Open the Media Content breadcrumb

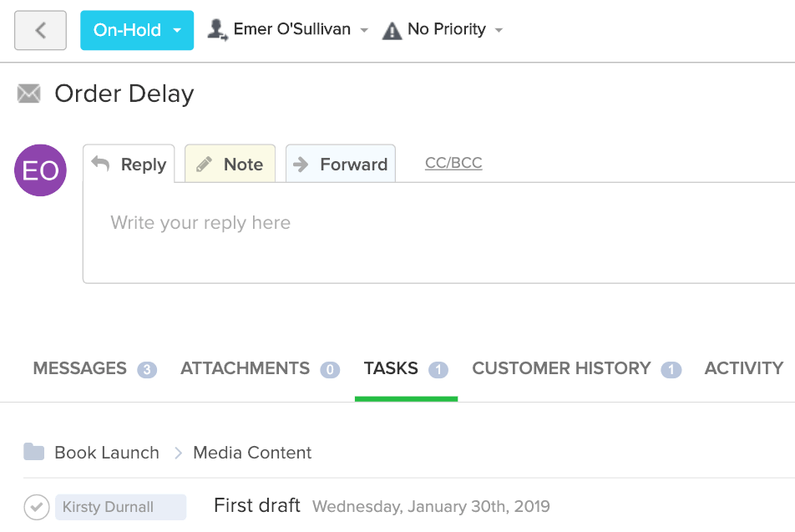coord(252,453)
